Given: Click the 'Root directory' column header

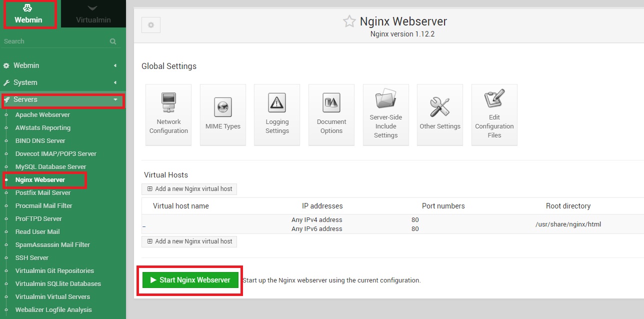Looking at the screenshot, I should 568,206.
